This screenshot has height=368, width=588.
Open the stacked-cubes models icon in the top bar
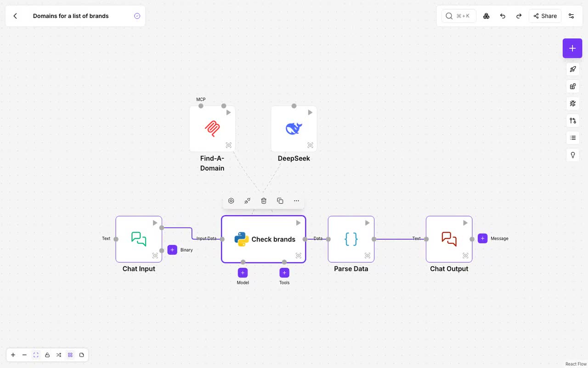pyautogui.click(x=486, y=16)
